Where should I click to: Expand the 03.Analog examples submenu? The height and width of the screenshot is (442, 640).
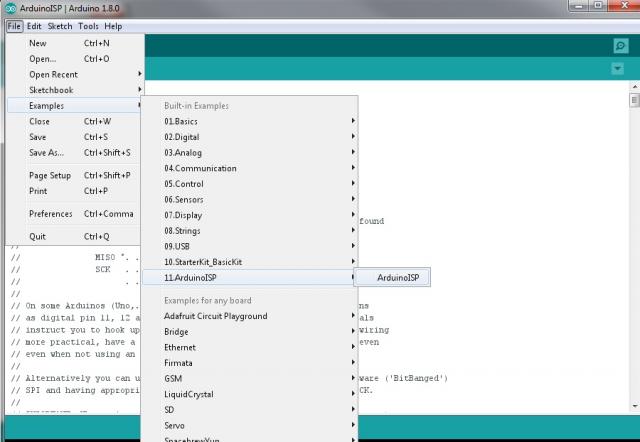(x=249, y=153)
